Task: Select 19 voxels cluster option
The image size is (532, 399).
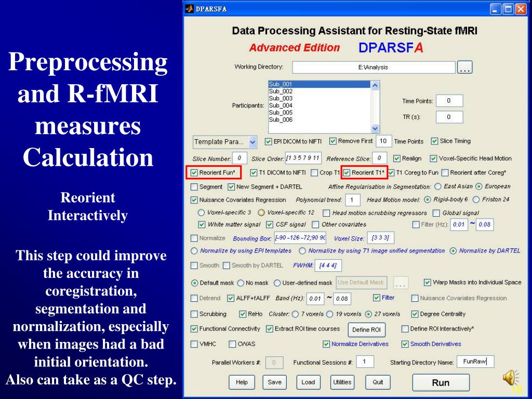Action: (329, 314)
